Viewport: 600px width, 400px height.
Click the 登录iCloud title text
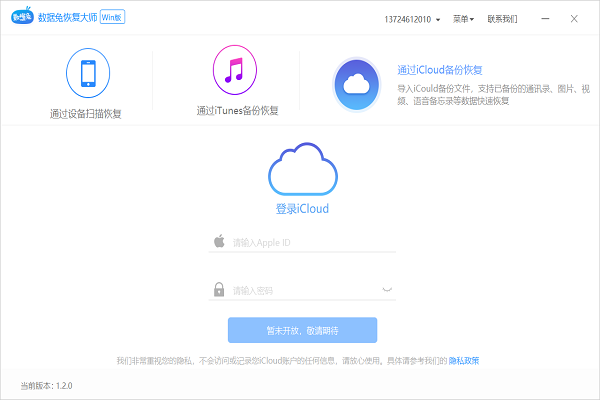click(302, 209)
